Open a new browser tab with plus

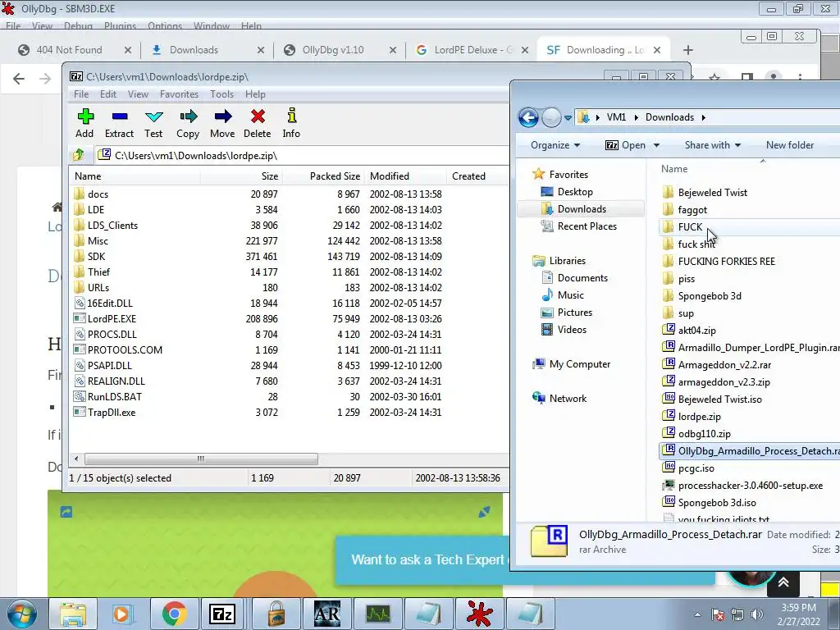pos(688,50)
